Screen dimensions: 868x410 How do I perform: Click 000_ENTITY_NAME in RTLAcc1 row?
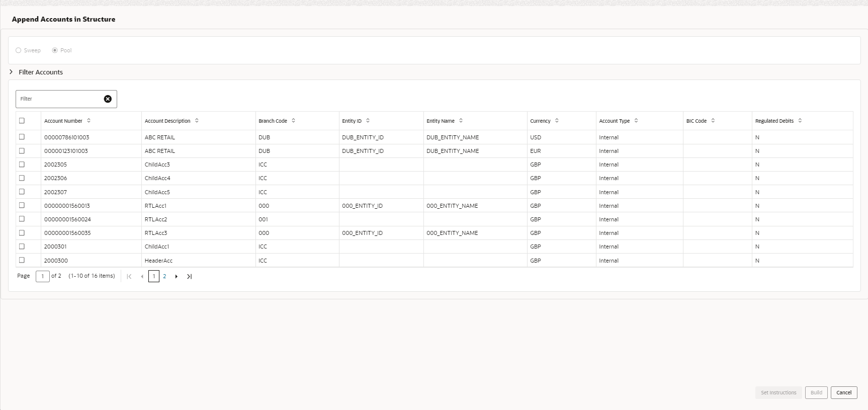tap(452, 206)
